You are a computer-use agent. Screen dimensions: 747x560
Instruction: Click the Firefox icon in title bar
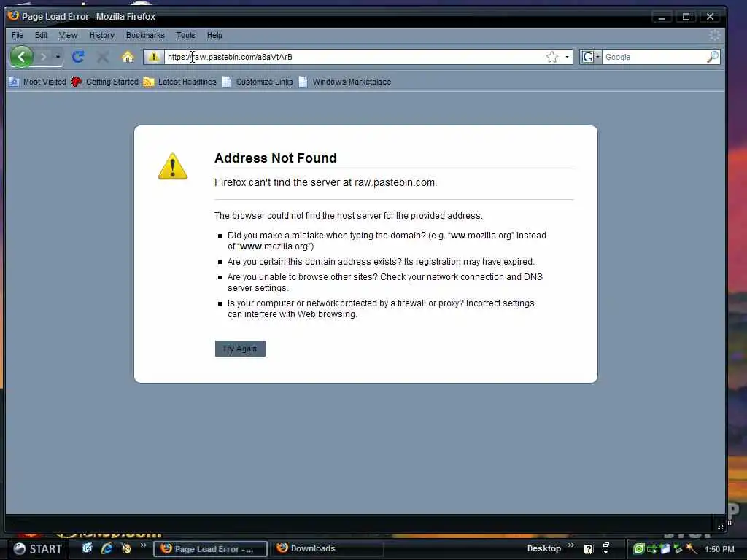[13, 16]
